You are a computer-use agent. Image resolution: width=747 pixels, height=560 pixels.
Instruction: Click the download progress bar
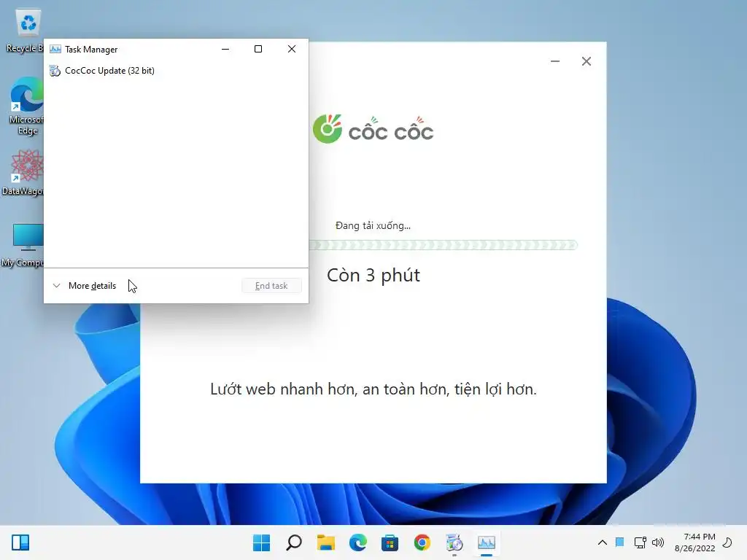[443, 245]
